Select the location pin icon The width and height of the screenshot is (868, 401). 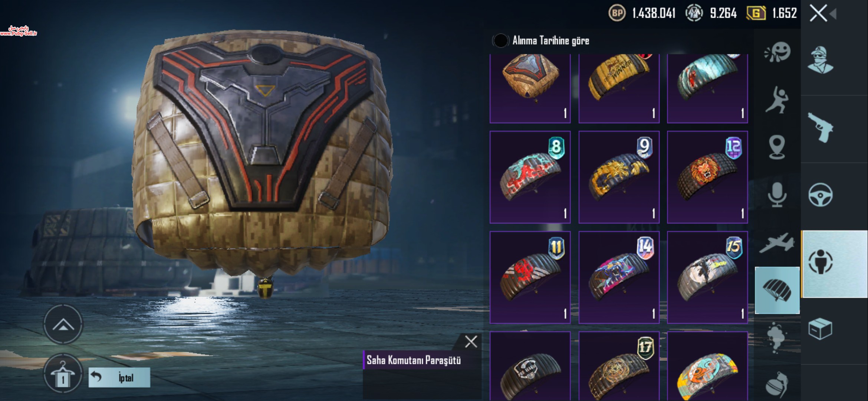click(777, 147)
